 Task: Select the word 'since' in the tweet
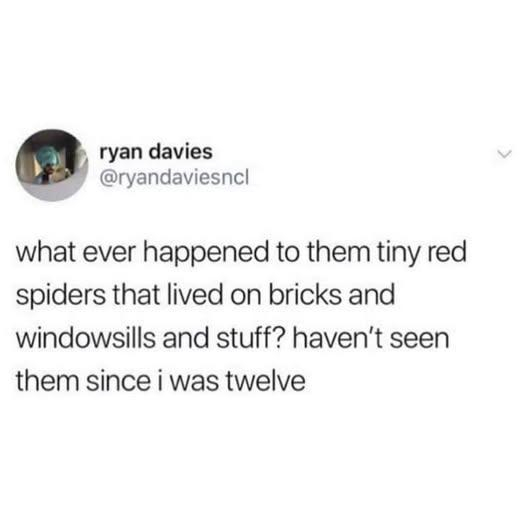(x=118, y=381)
